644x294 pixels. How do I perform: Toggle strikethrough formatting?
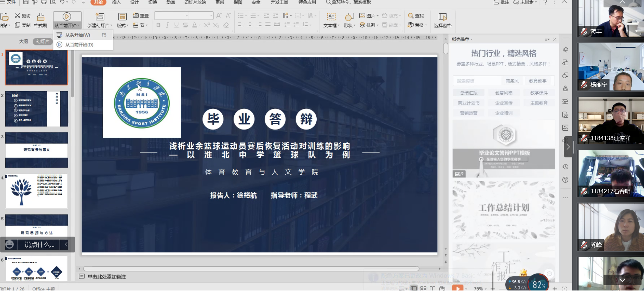tap(185, 25)
